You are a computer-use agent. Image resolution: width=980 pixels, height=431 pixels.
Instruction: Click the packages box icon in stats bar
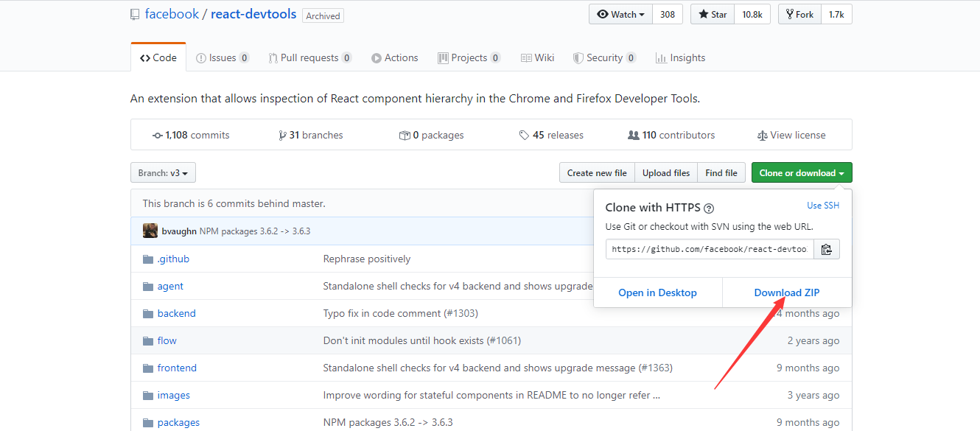pyautogui.click(x=405, y=136)
